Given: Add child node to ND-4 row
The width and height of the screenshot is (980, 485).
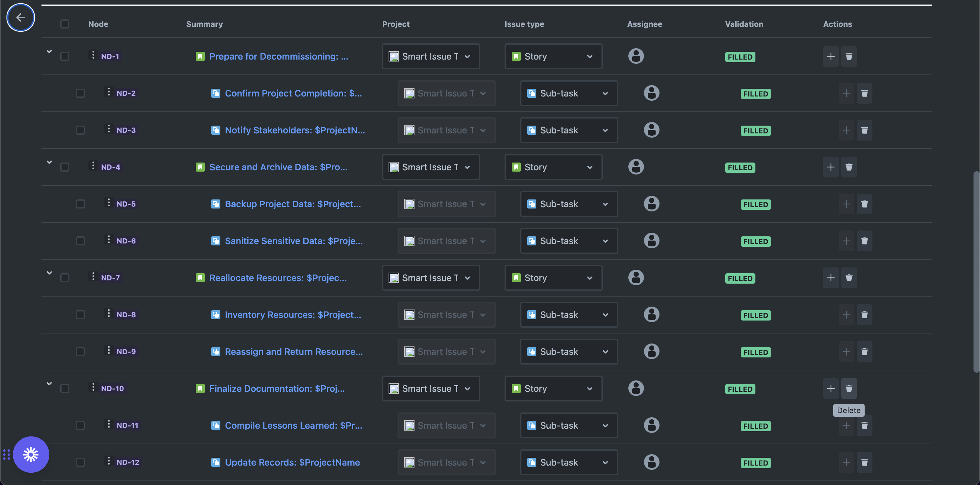Looking at the screenshot, I should (x=831, y=167).
